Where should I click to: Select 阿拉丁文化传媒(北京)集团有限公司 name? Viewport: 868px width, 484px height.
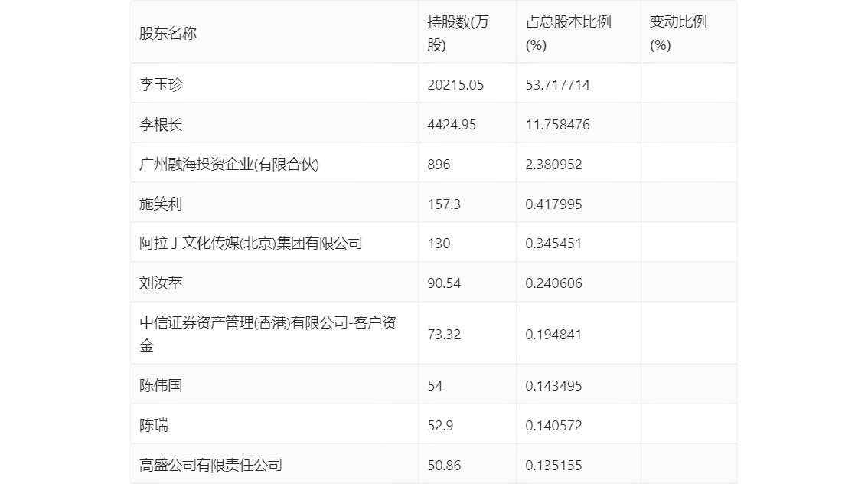pyautogui.click(x=251, y=243)
